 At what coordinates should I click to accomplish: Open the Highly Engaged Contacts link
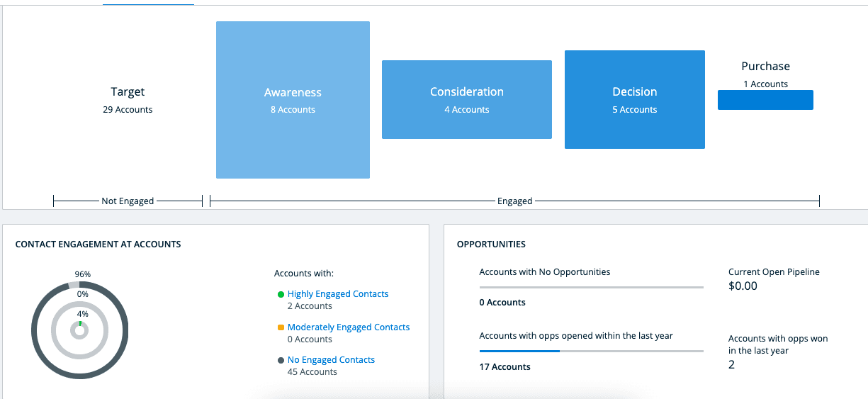338,294
